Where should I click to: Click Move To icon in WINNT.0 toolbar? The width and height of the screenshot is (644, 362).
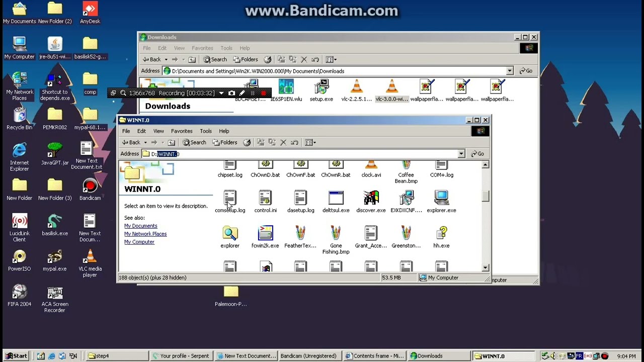click(261, 142)
